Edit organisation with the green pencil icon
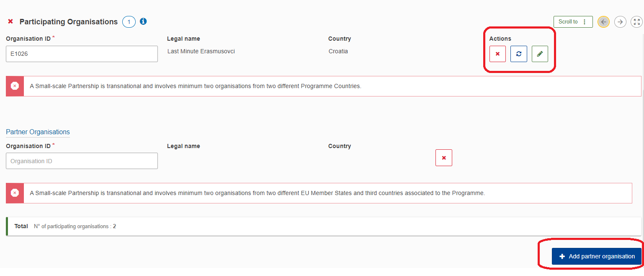Screen dimensions: 644x276 pos(540,54)
